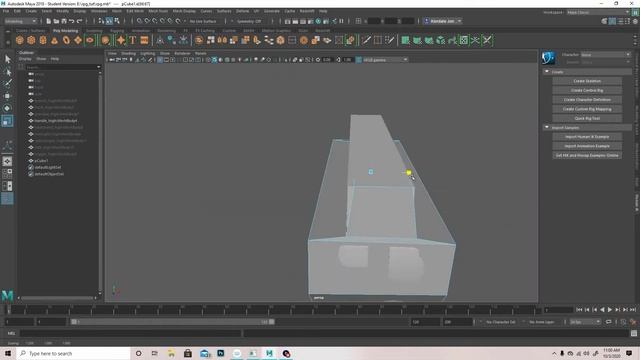The width and height of the screenshot is (640, 360).
Task: Open the Modeling menu set dropdown
Action: pyautogui.click(x=20, y=21)
